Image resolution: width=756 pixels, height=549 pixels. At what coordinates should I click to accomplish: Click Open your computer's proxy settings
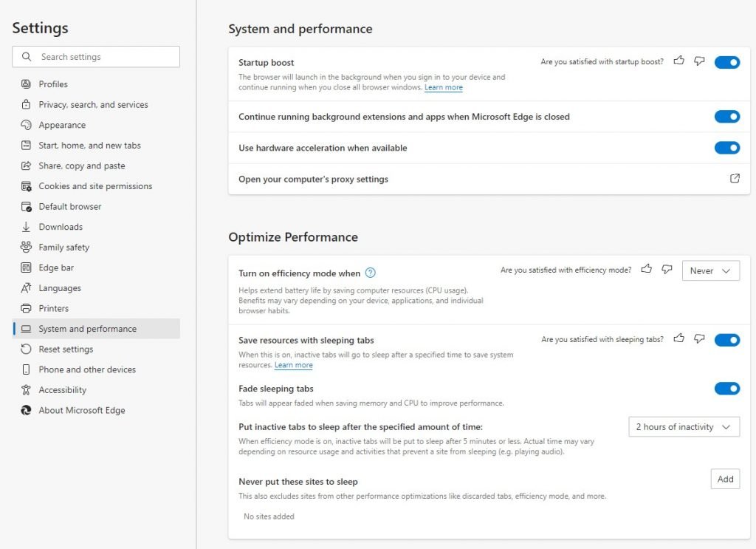pos(489,179)
